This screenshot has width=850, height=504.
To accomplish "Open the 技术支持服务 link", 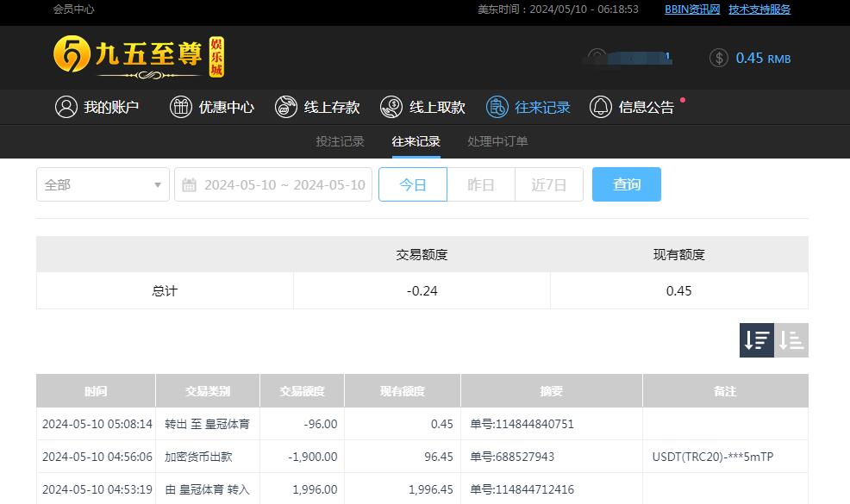I will point(759,9).
